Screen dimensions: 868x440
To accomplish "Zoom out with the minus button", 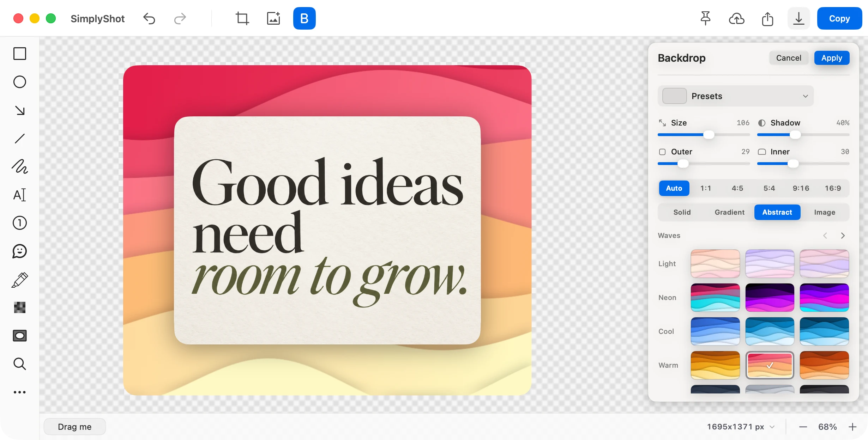I will (803, 427).
